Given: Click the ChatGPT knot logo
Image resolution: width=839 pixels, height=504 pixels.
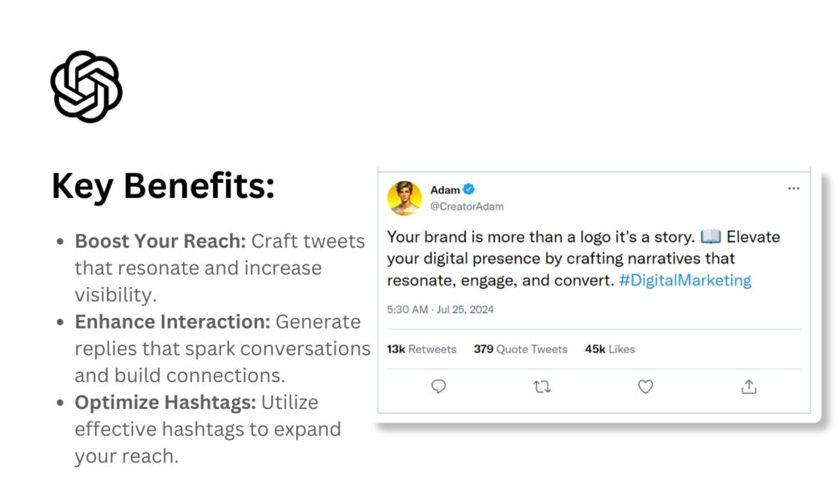Looking at the screenshot, I should [87, 87].
